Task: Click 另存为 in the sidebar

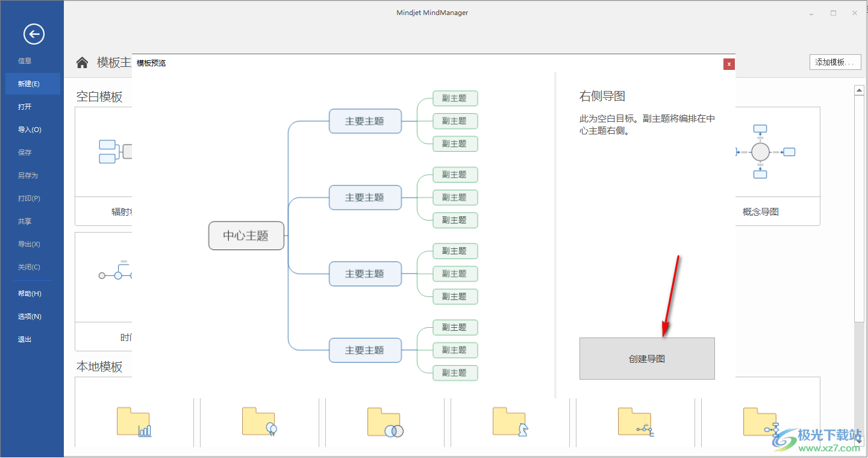Action: pyautogui.click(x=28, y=175)
